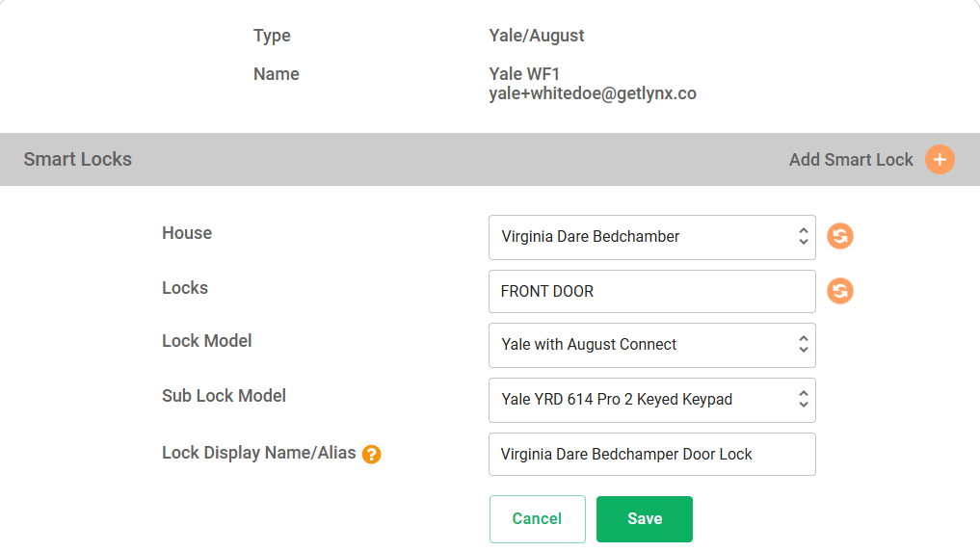Screen dimensions: 980x552
Task: Click the Lock Model field label
Action: [207, 341]
